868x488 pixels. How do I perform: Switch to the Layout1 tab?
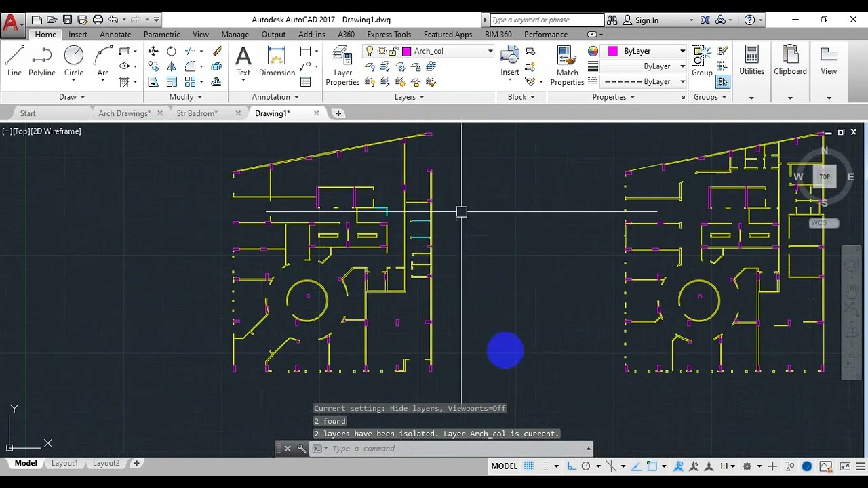pyautogui.click(x=65, y=463)
